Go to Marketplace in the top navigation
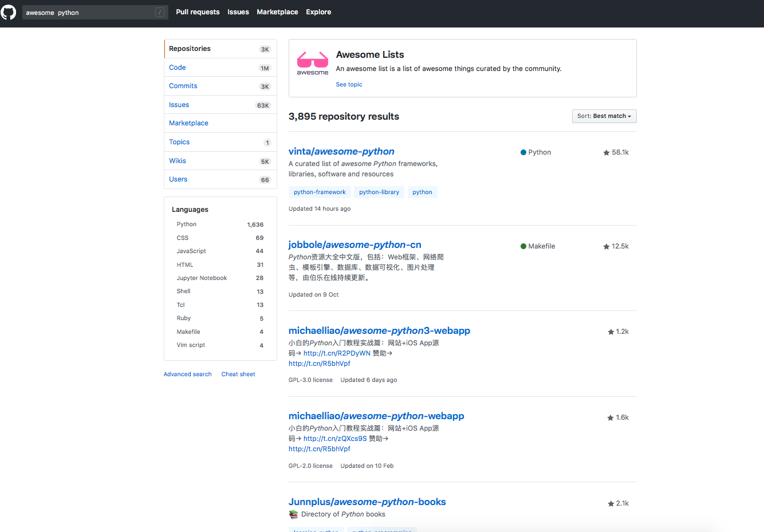This screenshot has height=532, width=764. click(277, 12)
